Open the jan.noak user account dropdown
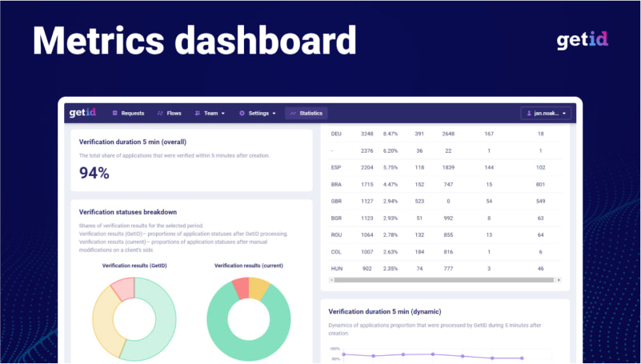 (x=546, y=113)
